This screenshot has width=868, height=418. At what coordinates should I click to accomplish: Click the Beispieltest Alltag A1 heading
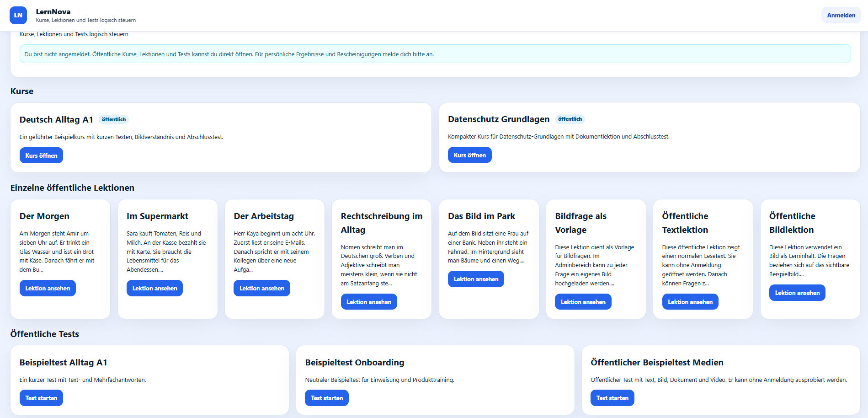pos(64,362)
